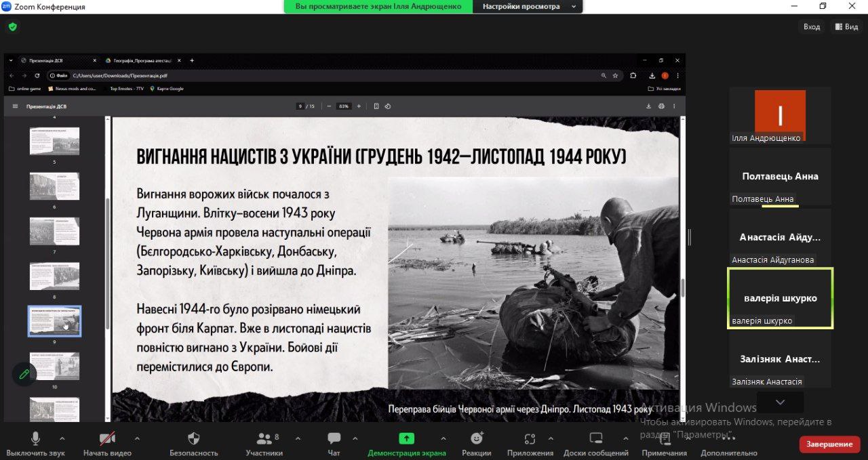Viewport: 868px width, 460px height.
Task: Open the annotation pencil tool
Action: click(24, 374)
